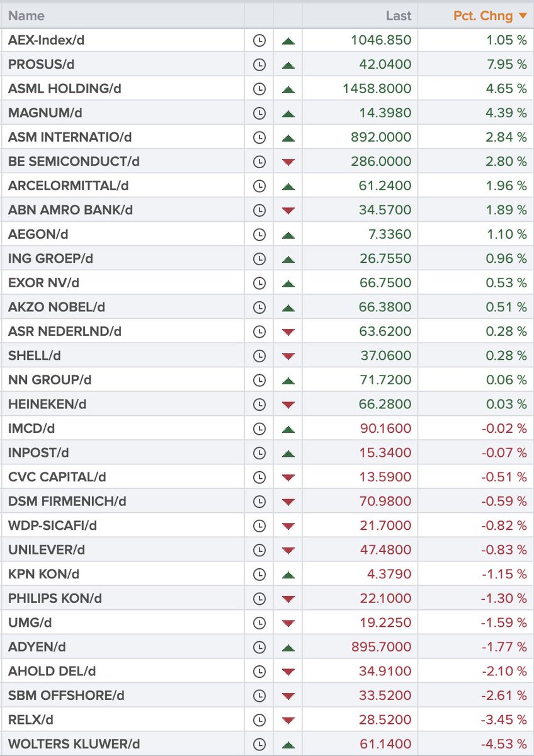Screen dimensions: 534x756
Task: Click percent change 4.39 %
Action: (506, 113)
